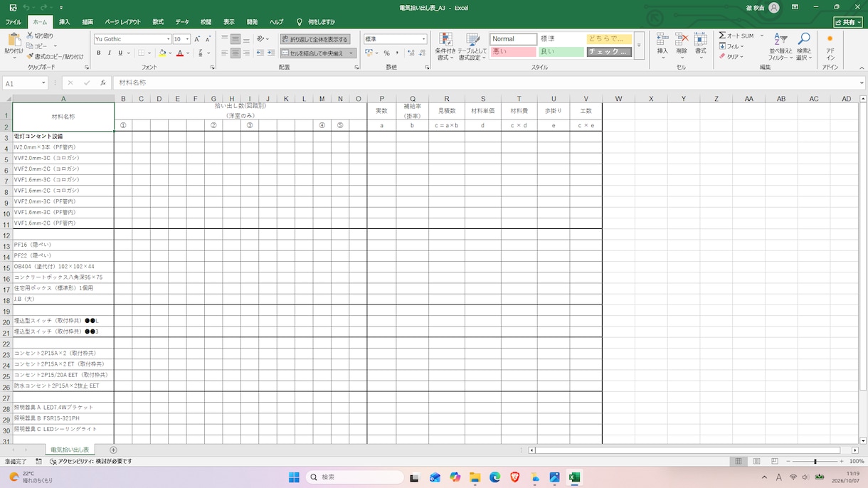The height and width of the screenshot is (488, 868).
Task: Open the 挿入 (Insert) ribbon tab
Action: point(64,22)
